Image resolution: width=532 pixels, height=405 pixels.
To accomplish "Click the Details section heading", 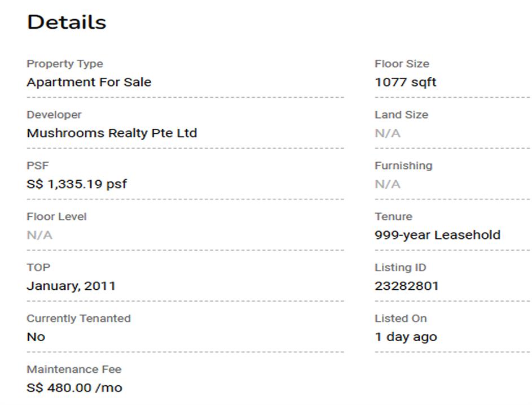I will pyautogui.click(x=67, y=23).
